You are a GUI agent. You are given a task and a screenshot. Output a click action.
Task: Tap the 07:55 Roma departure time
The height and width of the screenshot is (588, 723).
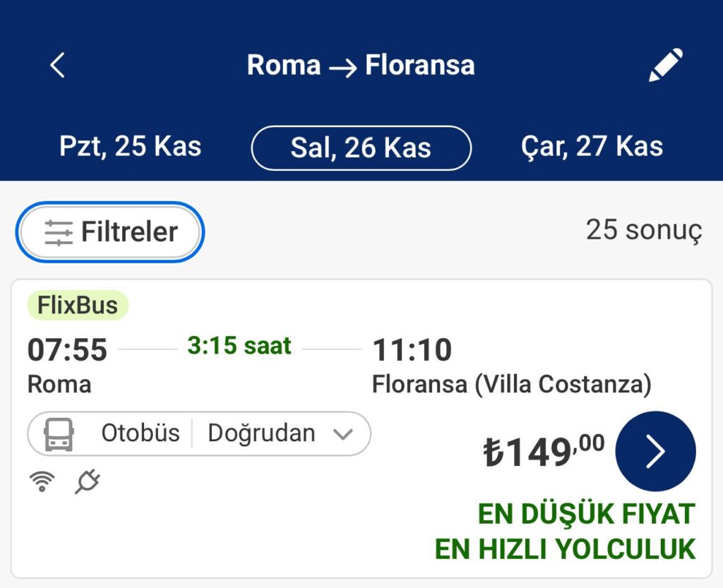coord(67,349)
